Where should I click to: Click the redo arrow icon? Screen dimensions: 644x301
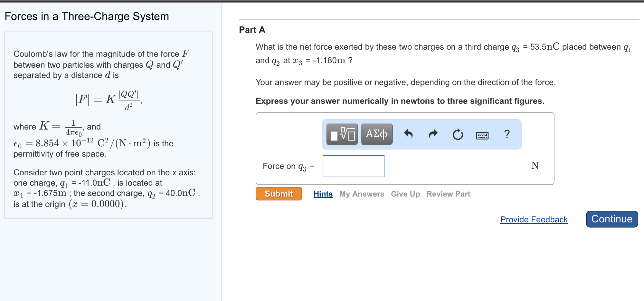[x=433, y=134]
